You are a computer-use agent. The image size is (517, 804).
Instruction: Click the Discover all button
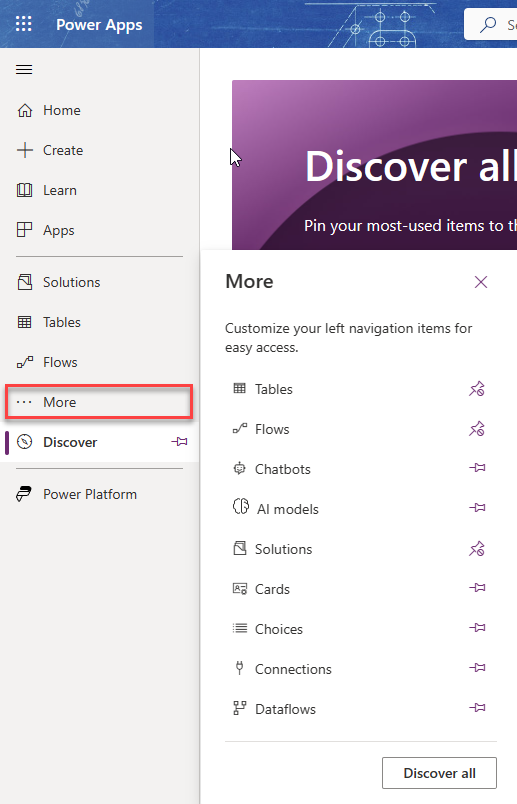(439, 773)
